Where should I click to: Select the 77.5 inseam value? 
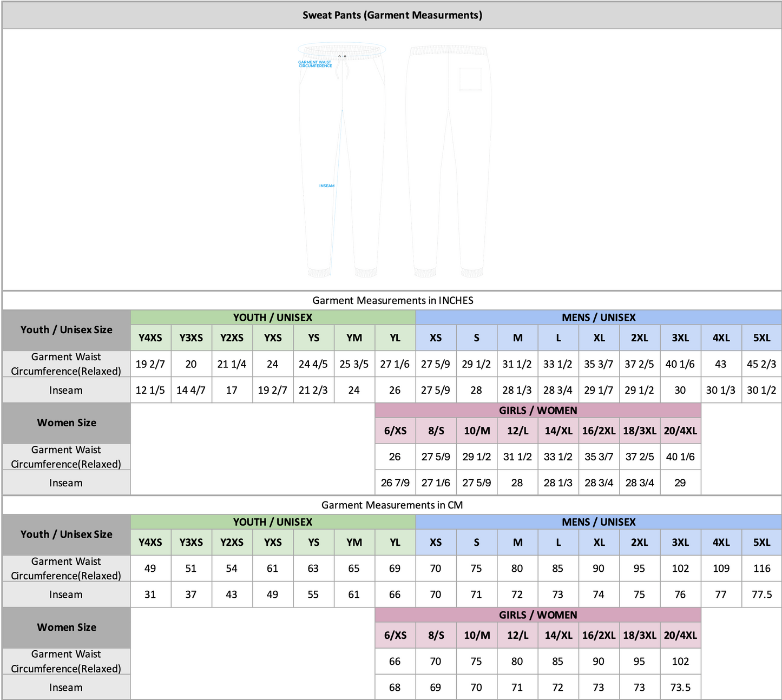pos(761,595)
